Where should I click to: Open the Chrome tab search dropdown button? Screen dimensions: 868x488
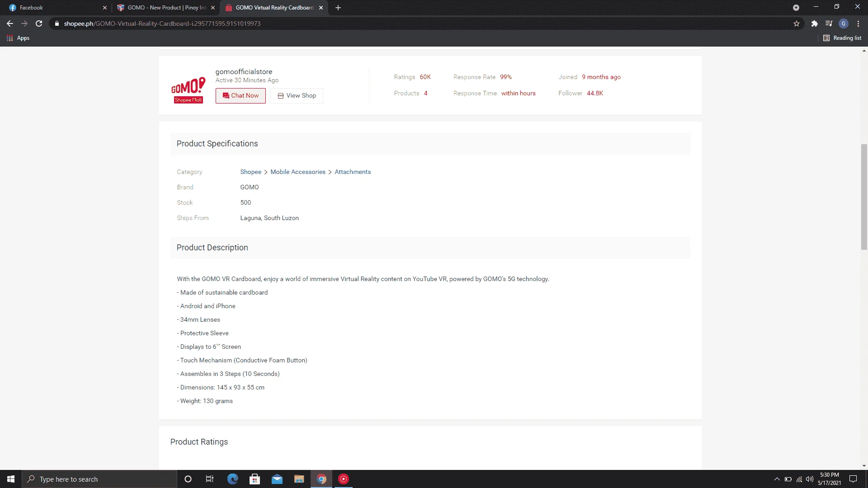coord(796,8)
